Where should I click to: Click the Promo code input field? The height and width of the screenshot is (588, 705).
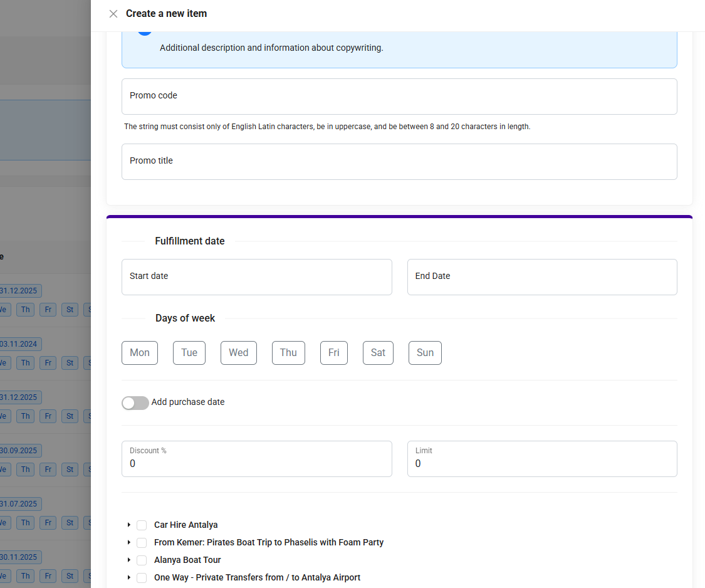pos(399,97)
